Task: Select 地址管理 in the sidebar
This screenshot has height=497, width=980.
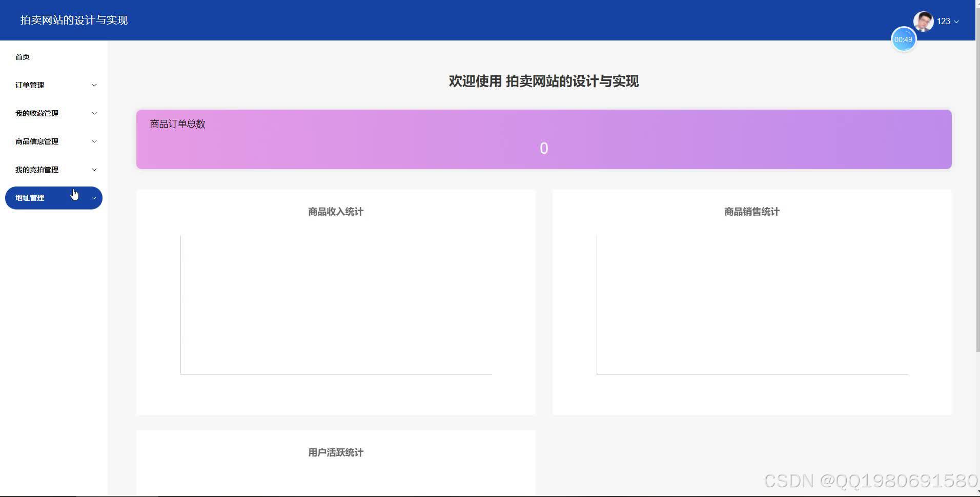Action: [29, 198]
